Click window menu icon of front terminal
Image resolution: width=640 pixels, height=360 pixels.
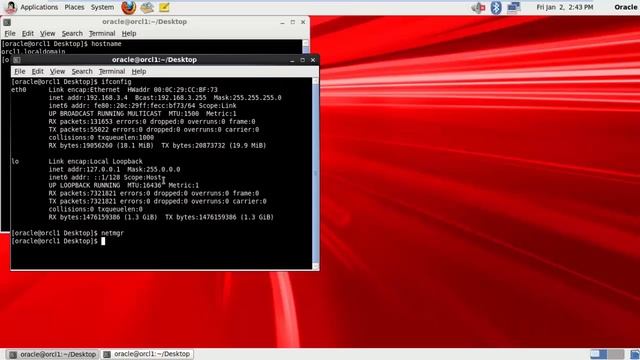click(17, 60)
